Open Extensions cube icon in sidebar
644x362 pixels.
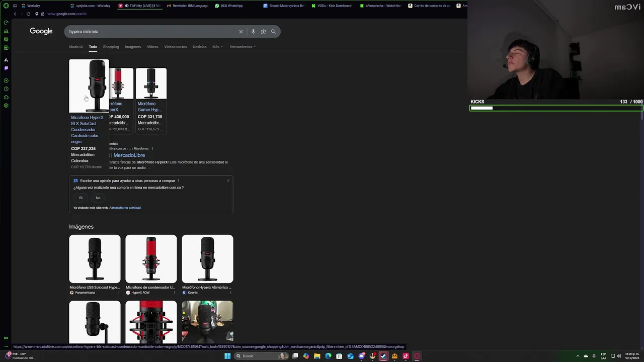coord(6,97)
